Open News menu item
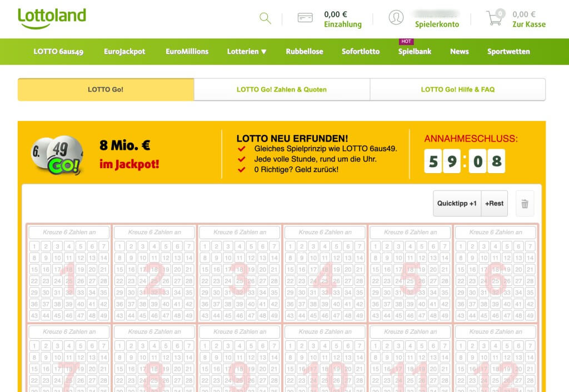The height and width of the screenshot is (392, 569). point(460,52)
